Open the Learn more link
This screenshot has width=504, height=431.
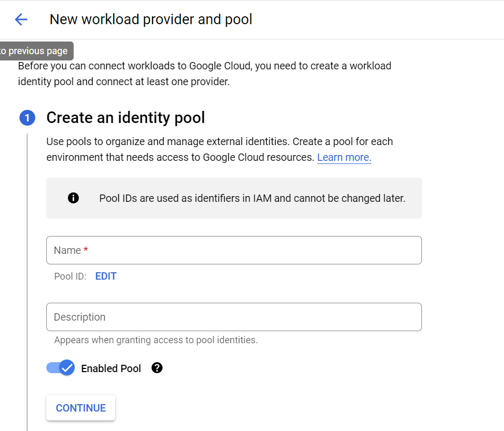[344, 157]
